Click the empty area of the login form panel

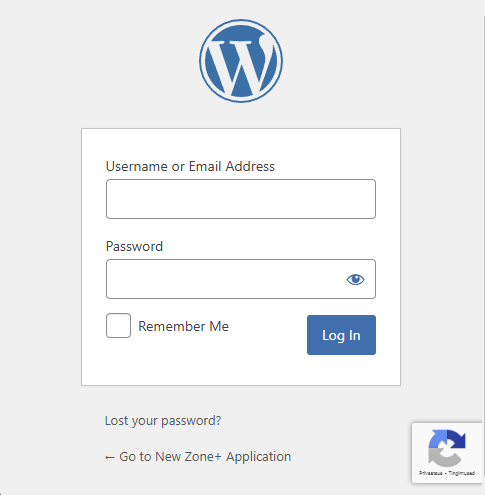241,370
